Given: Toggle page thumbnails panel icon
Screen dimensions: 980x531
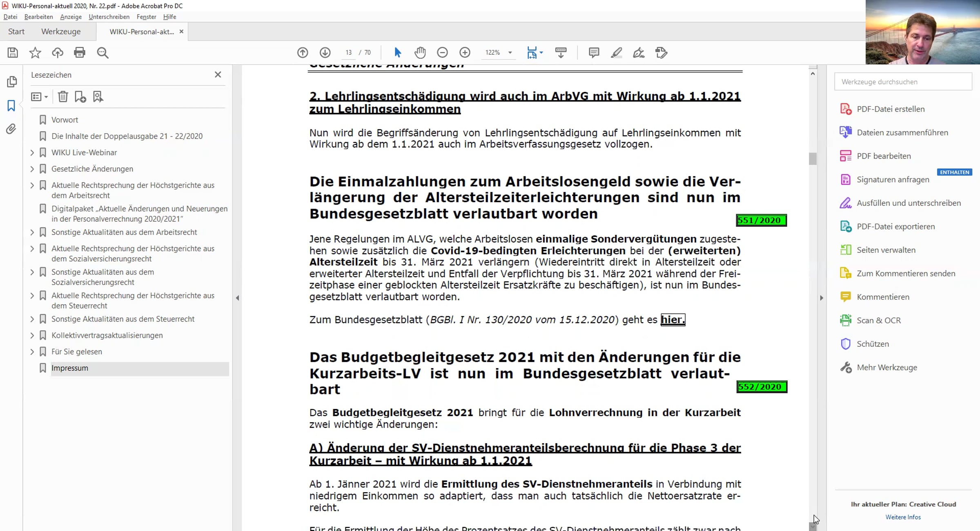Looking at the screenshot, I should (x=12, y=82).
